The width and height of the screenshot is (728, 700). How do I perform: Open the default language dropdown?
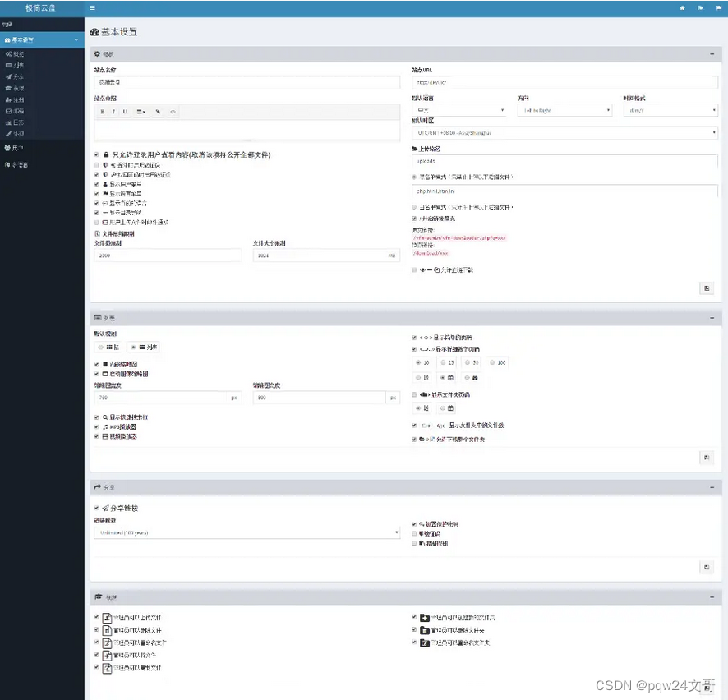click(x=458, y=110)
